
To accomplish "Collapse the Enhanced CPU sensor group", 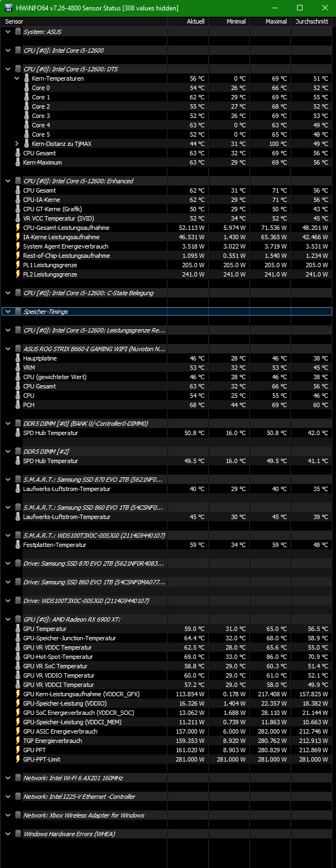I will click(x=8, y=181).
